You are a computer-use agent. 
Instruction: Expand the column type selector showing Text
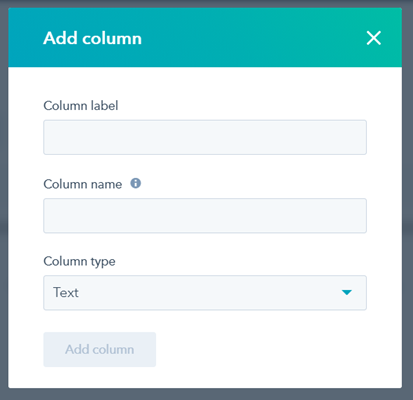point(205,293)
